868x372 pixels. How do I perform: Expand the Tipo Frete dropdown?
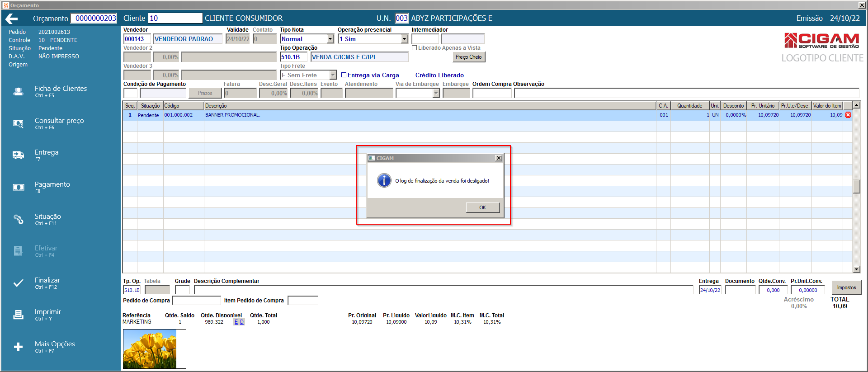coord(333,75)
